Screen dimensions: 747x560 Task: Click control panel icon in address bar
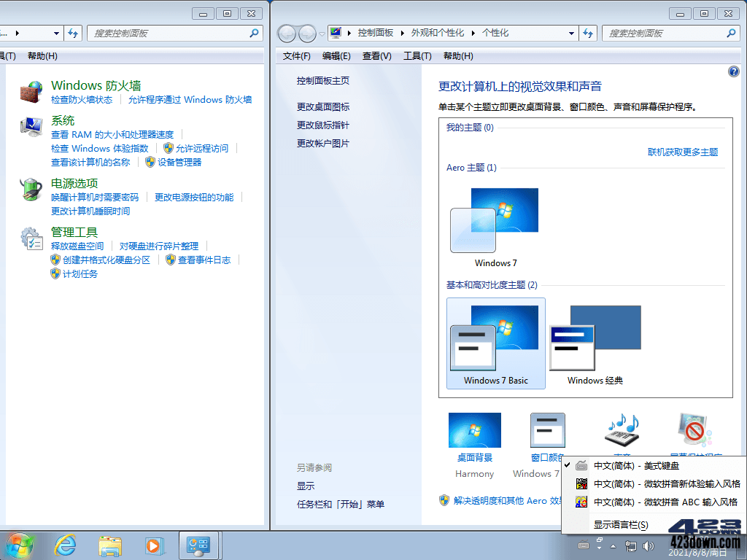pos(336,33)
